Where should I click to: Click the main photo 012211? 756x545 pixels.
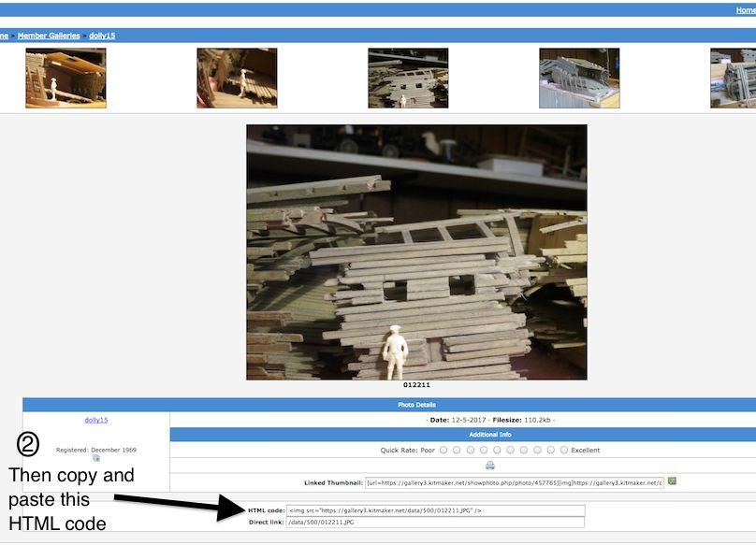[x=416, y=252]
